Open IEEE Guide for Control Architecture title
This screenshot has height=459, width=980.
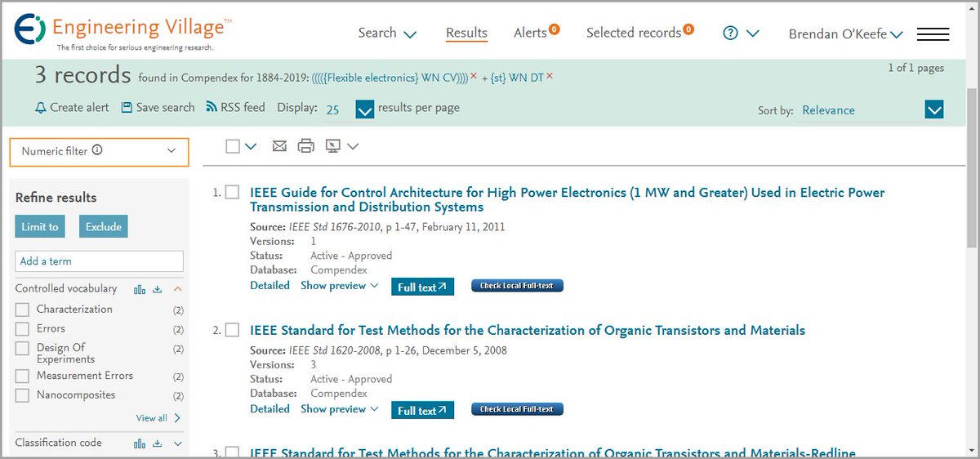coord(567,200)
